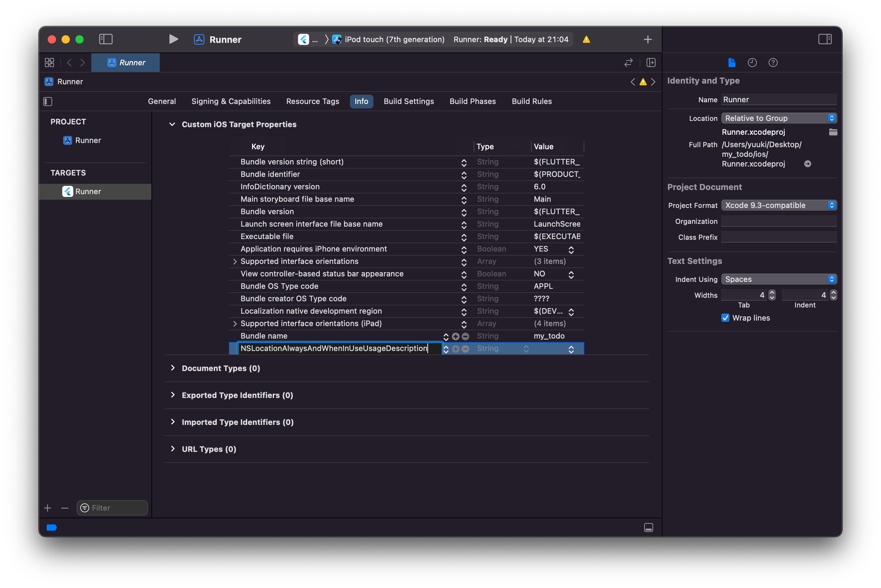881x588 pixels.
Task: Open the Location Relative to Group dropdown
Action: tap(779, 118)
